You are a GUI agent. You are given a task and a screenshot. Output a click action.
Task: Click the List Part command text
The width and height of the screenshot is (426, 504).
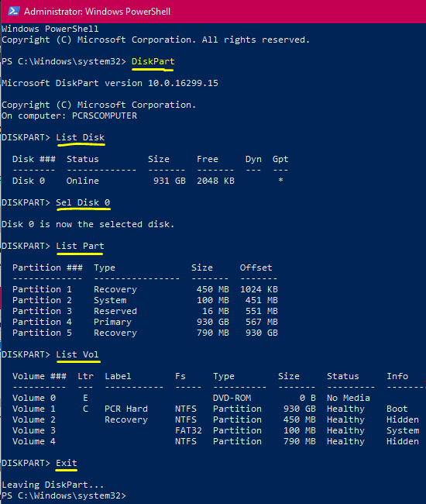coord(80,246)
